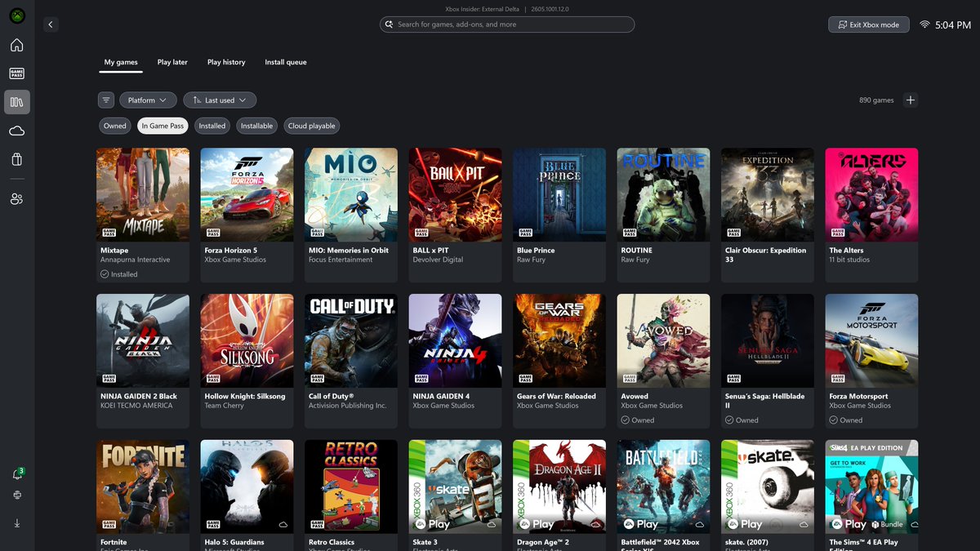Open notifications bell with badge

(x=17, y=474)
